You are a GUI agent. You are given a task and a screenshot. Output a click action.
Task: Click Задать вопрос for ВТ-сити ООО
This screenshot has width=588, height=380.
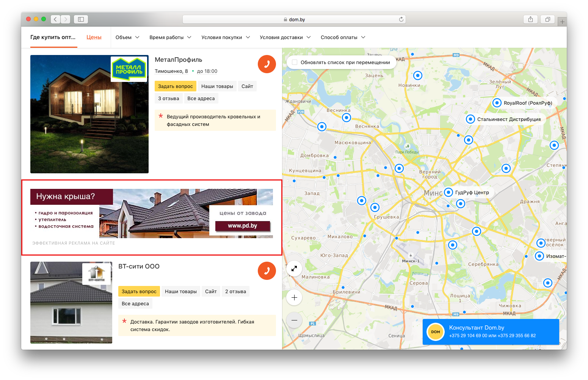(x=139, y=292)
